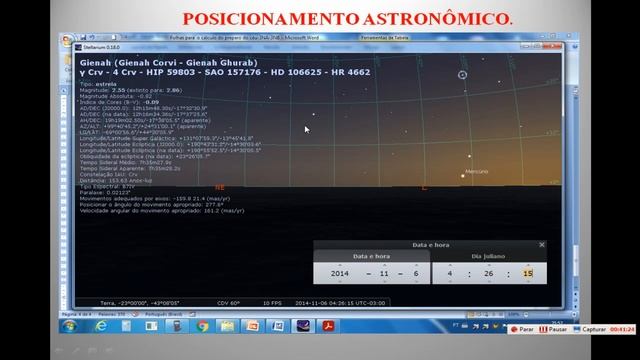Click the 'CDV 60°' field of view text
The width and height of the screenshot is (640, 360).
[229, 303]
